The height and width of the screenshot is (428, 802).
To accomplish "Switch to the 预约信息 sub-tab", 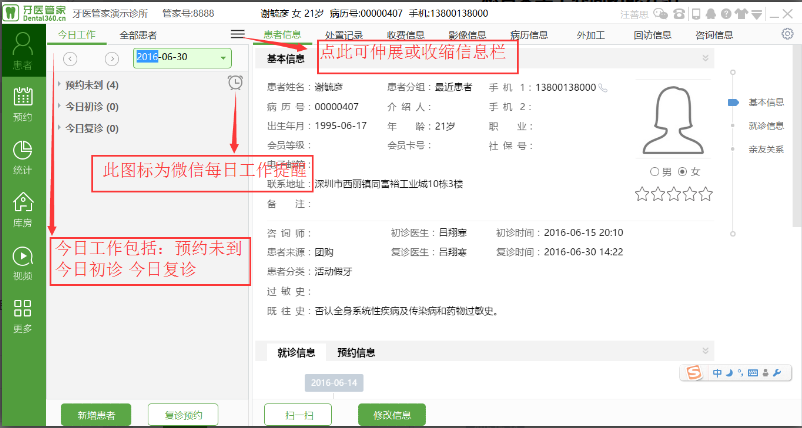I will 357,352.
